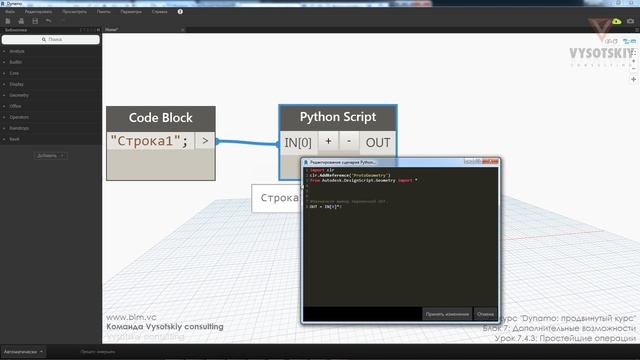
Task: Expand the Office library category
Action: pos(15,106)
